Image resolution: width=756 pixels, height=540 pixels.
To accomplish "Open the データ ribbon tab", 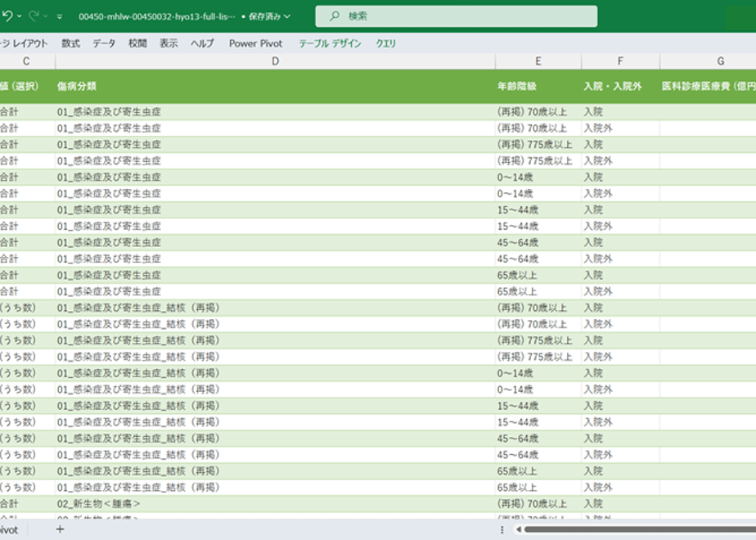I will pyautogui.click(x=104, y=43).
